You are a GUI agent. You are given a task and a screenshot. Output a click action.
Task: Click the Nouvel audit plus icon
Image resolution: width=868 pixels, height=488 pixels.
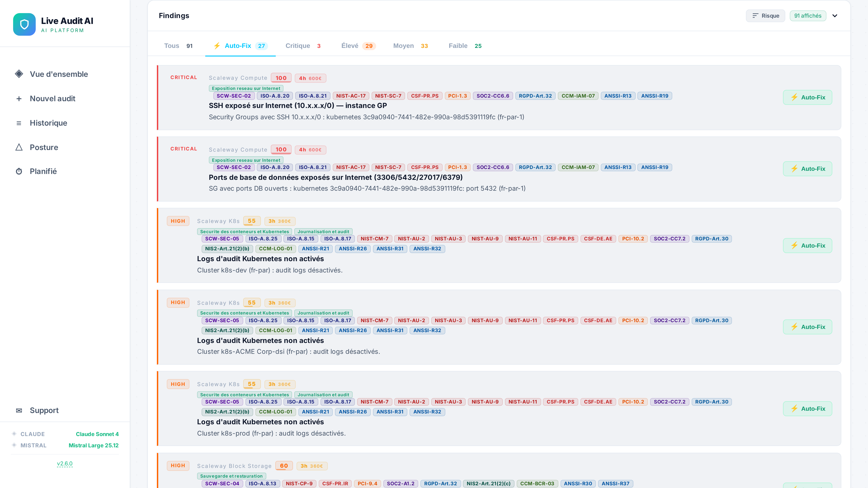click(19, 99)
